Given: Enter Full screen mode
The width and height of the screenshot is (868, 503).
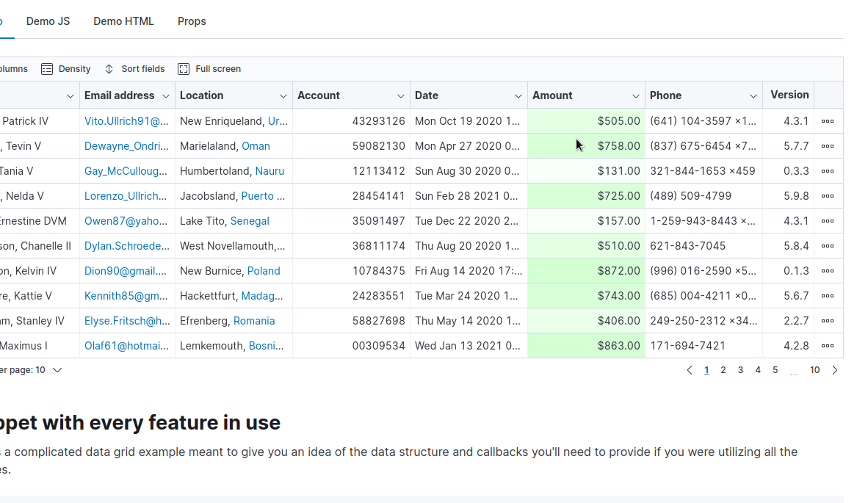Looking at the screenshot, I should point(184,69).
